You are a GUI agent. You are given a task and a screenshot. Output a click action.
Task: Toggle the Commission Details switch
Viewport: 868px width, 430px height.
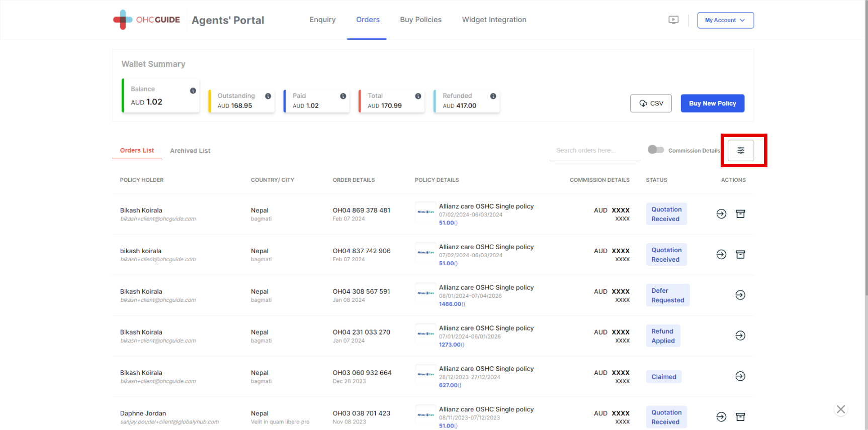[656, 150]
